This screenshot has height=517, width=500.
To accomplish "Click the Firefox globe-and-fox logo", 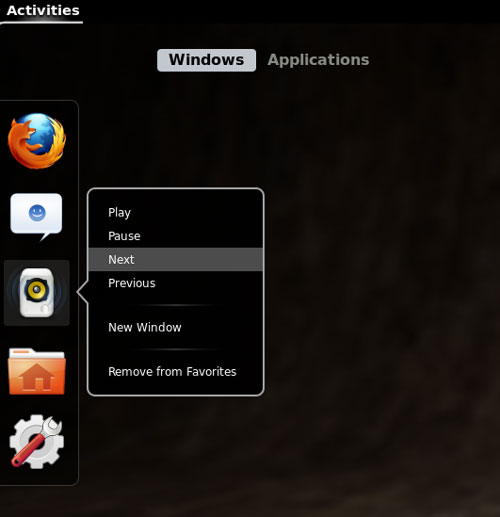I will tap(37, 141).
